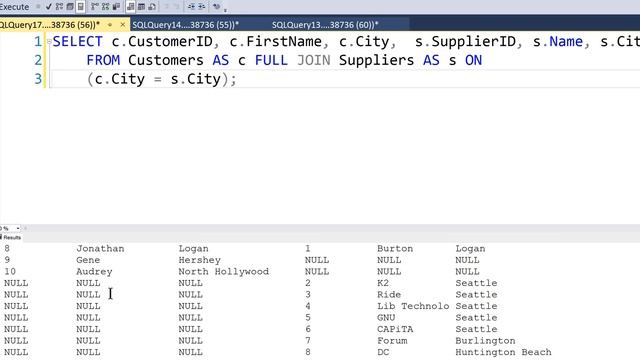Viewport: 640px width, 360px height.
Task: Switch to SQLQuery14 tab
Action: click(185, 25)
